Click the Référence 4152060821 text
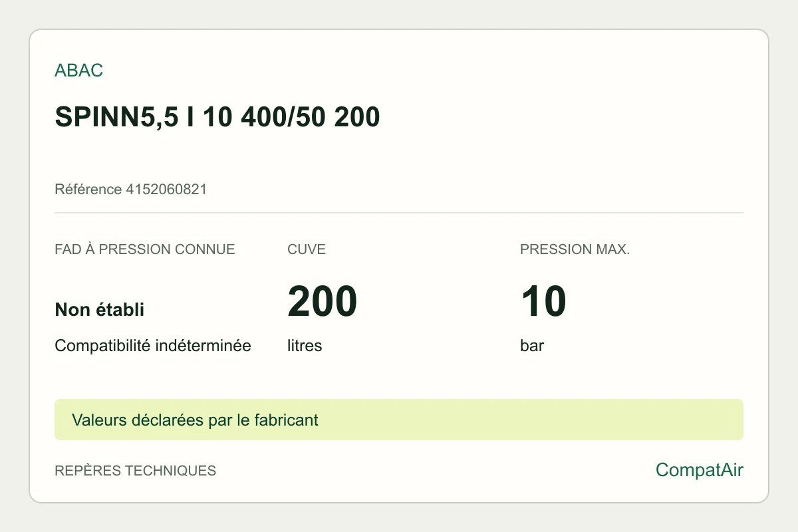This screenshot has height=532, width=798. [130, 190]
